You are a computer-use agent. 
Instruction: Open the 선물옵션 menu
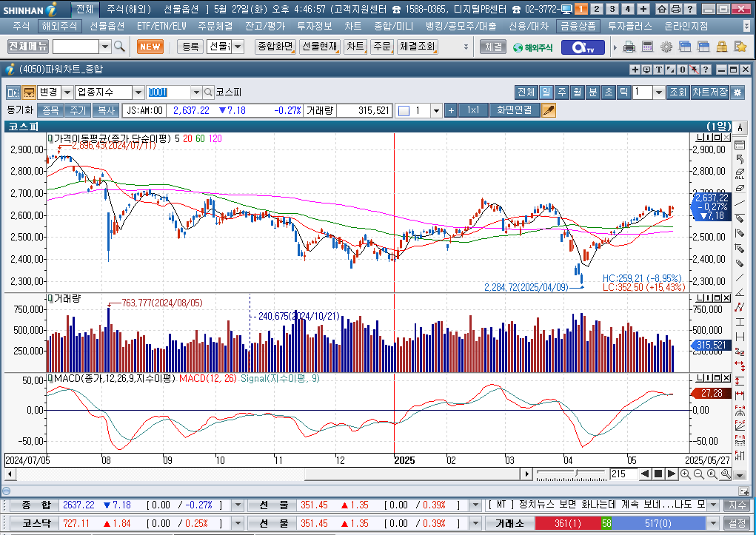[x=107, y=26]
